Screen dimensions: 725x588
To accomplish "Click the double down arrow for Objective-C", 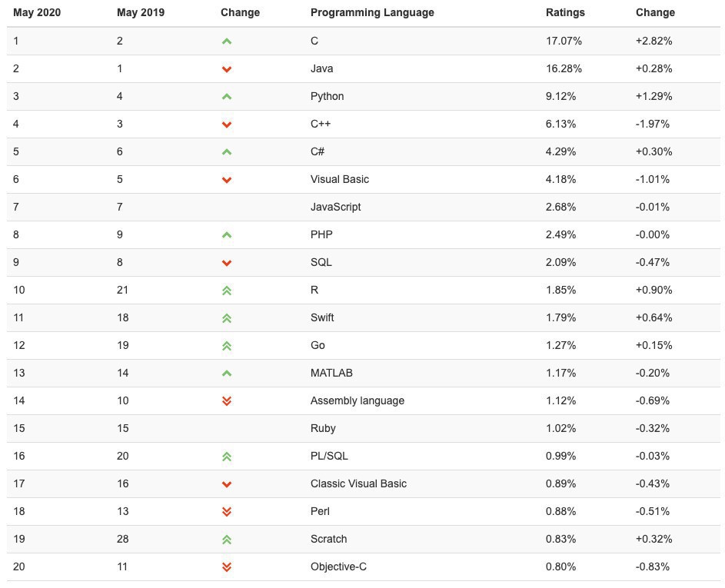I will tap(227, 567).
